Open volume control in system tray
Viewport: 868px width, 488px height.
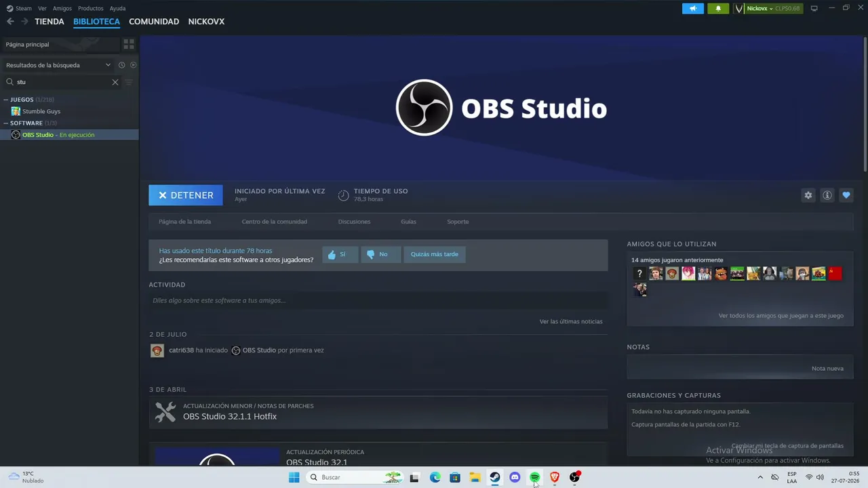(820, 477)
